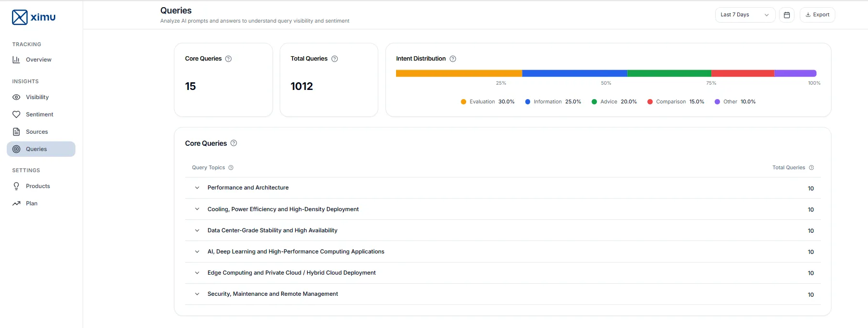Click info icon beside Total Queries column header
868x328 pixels.
[811, 168]
